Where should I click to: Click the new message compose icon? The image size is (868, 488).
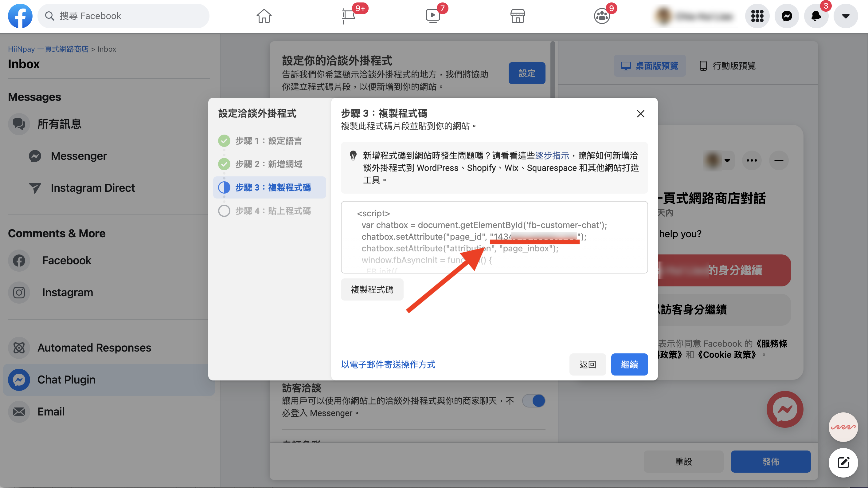click(x=843, y=463)
